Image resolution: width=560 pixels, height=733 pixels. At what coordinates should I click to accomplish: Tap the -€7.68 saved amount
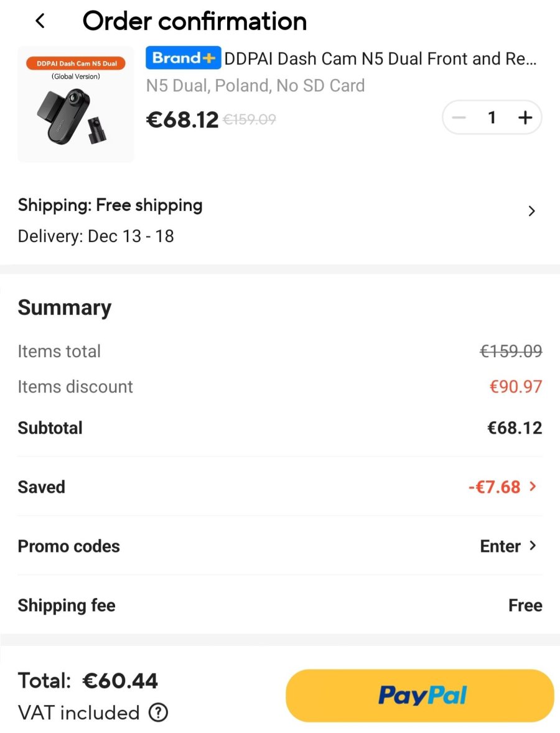tap(494, 487)
